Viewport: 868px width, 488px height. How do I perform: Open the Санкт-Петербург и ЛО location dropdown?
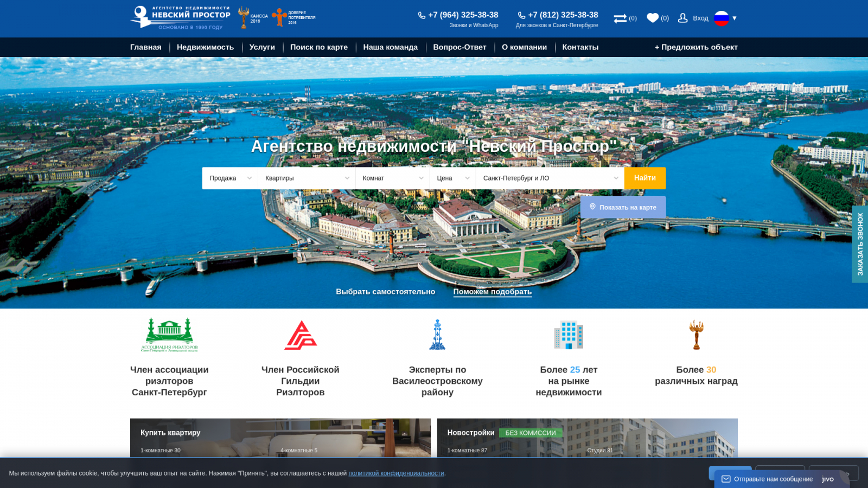[x=550, y=178]
